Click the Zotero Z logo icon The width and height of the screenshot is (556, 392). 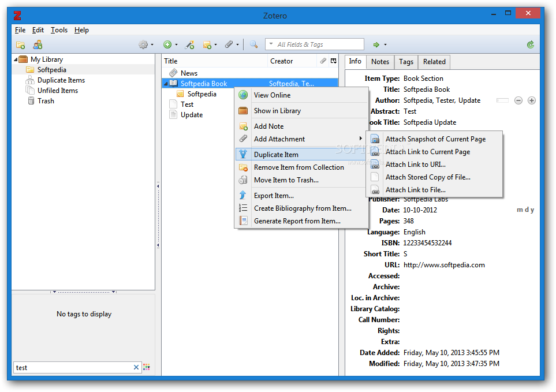point(17,15)
